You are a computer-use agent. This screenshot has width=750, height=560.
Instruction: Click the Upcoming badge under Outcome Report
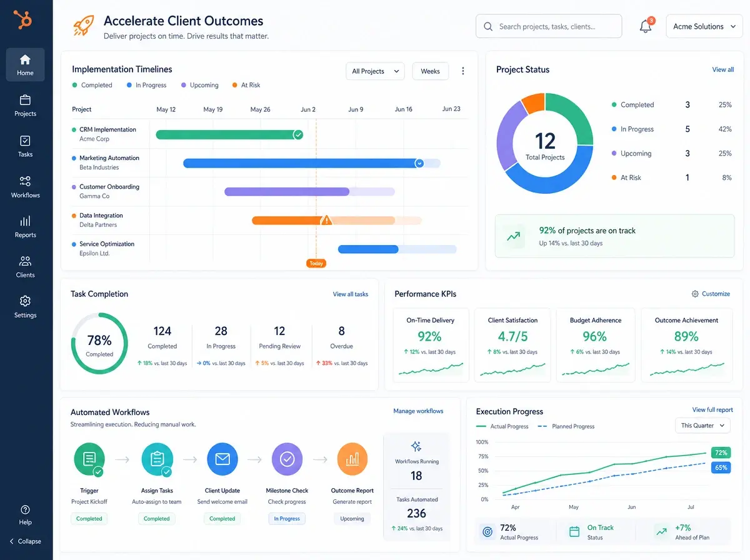point(352,519)
